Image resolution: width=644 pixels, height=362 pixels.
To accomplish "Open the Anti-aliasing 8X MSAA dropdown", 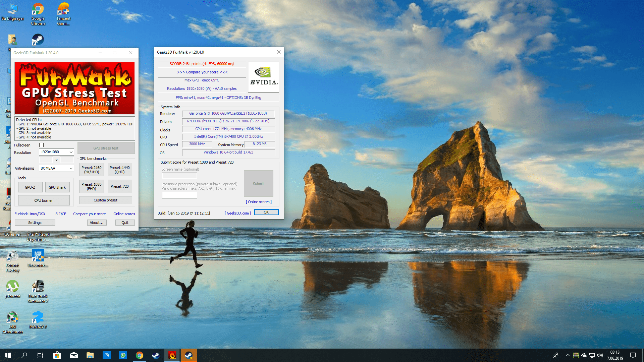I will (71, 168).
